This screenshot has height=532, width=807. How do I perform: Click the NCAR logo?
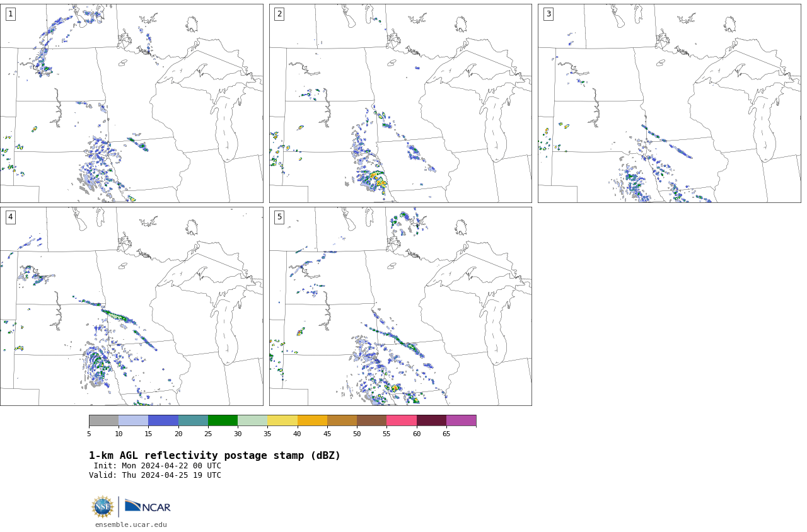(x=148, y=506)
